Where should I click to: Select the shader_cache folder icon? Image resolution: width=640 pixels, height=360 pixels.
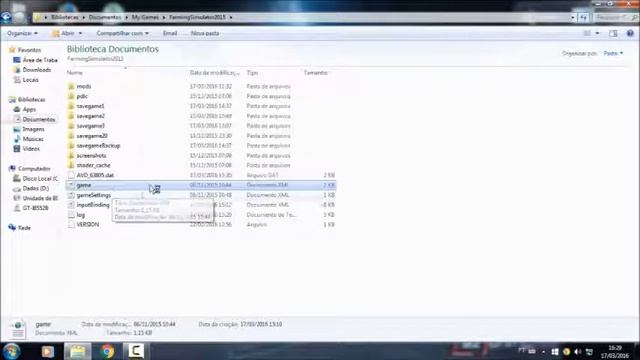point(71,165)
